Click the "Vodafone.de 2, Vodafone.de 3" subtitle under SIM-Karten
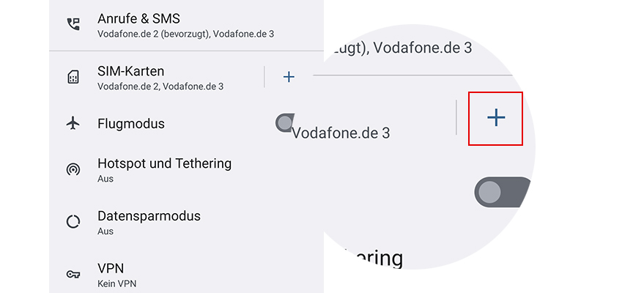Image resolution: width=644 pixels, height=293 pixels. [160, 86]
